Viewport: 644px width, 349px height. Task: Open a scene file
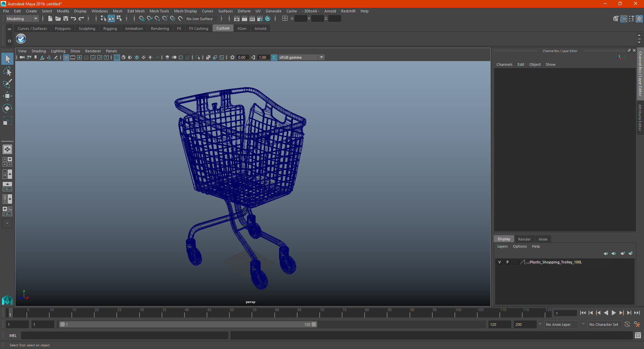pos(58,19)
